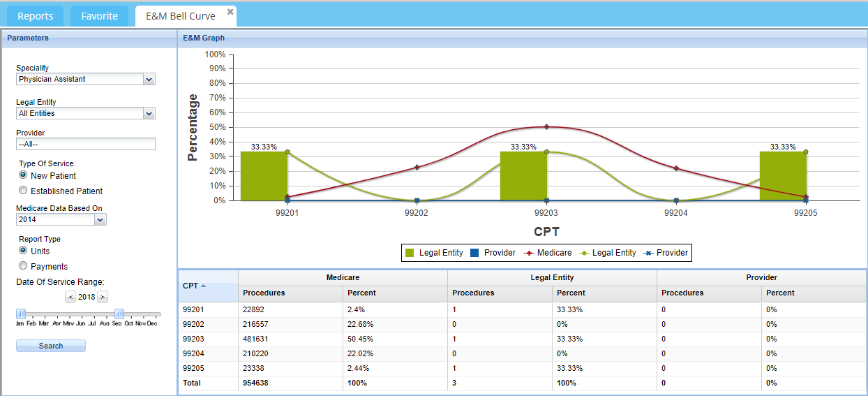Select the Units report type
This screenshot has width=868, height=396.
click(23, 251)
